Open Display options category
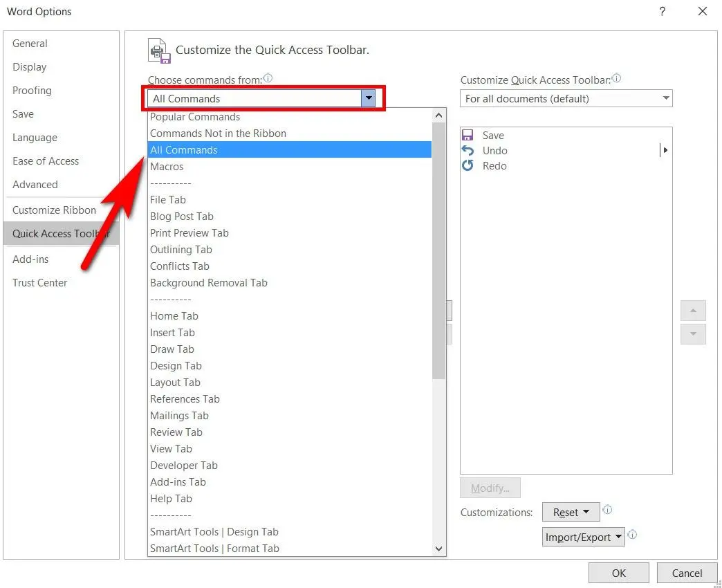Viewport: 722px width, 588px height. click(x=62, y=67)
